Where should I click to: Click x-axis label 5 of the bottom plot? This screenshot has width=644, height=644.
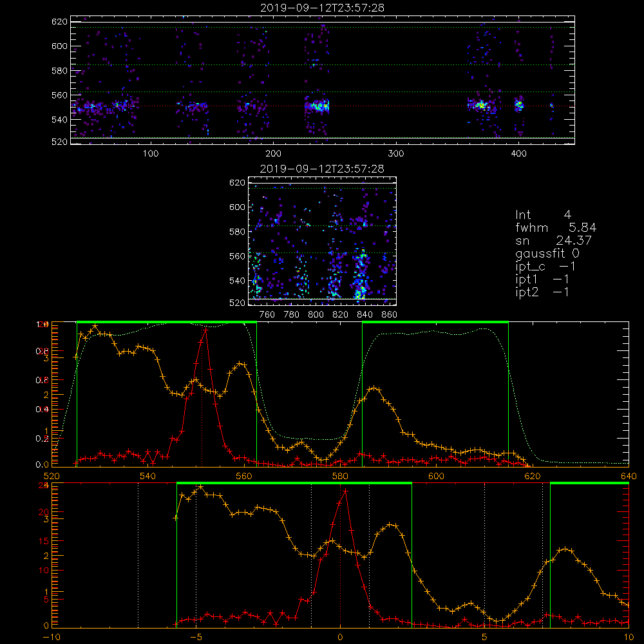pos(484,638)
